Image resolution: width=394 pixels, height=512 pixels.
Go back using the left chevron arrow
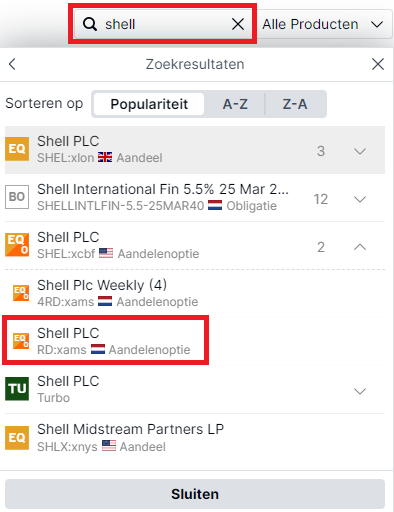coord(12,64)
